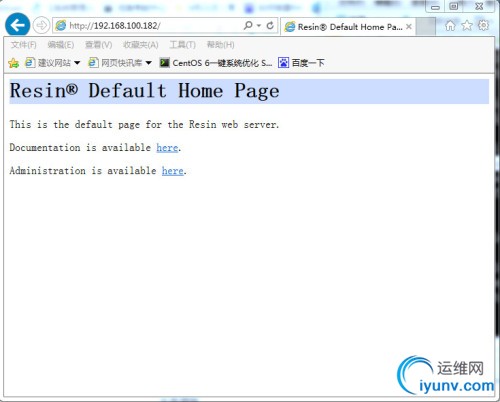500x402 pixels.
Task: Open the 帮助(H) menu
Action: click(x=220, y=45)
